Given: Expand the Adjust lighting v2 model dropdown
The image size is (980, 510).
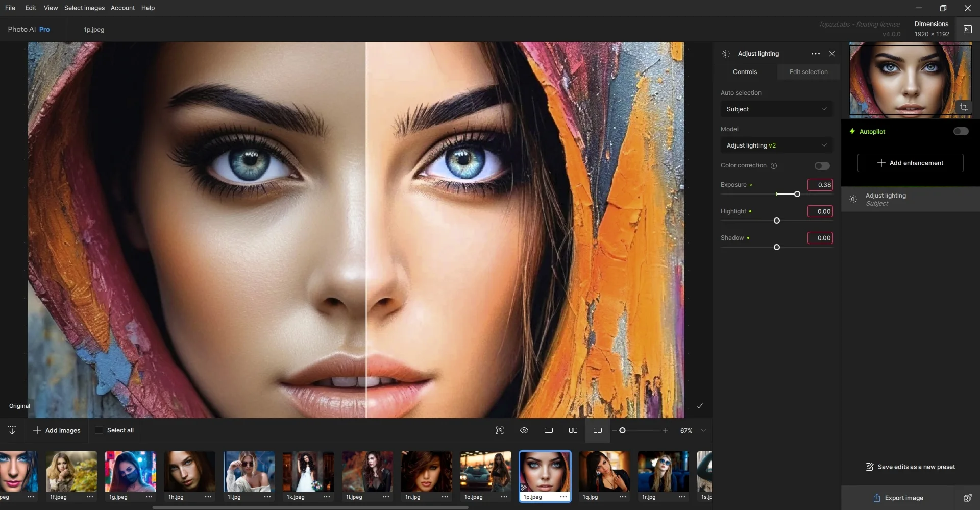Looking at the screenshot, I should [x=776, y=145].
